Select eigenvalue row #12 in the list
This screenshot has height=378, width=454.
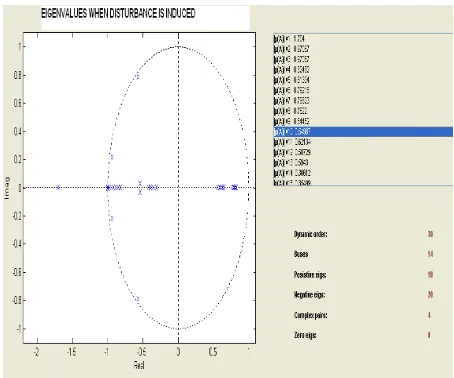click(363, 152)
